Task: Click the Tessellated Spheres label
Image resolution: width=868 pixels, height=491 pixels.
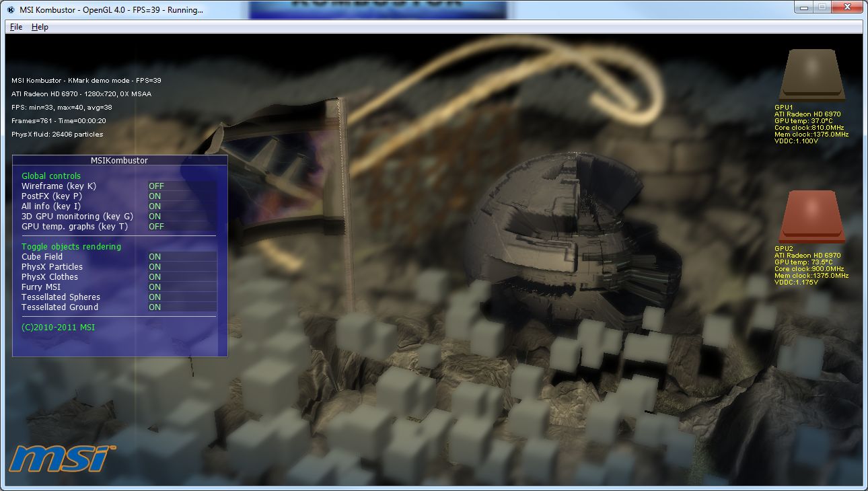Action: coord(61,297)
